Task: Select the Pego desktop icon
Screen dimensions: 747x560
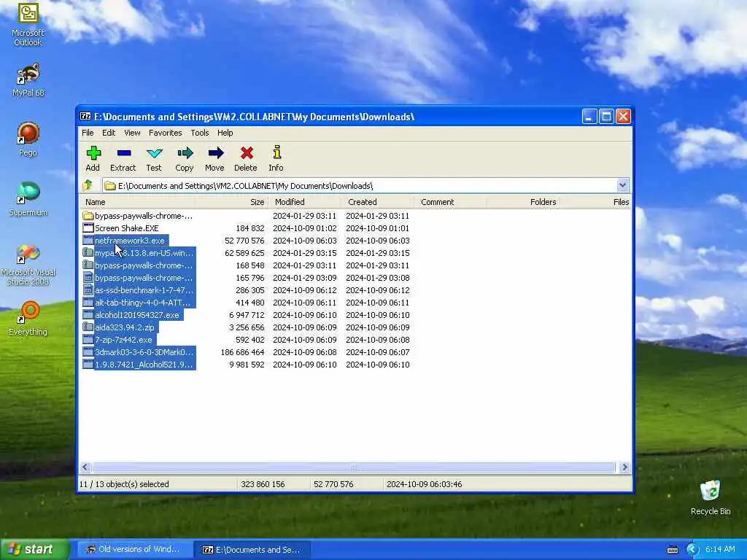Action: tap(28, 139)
